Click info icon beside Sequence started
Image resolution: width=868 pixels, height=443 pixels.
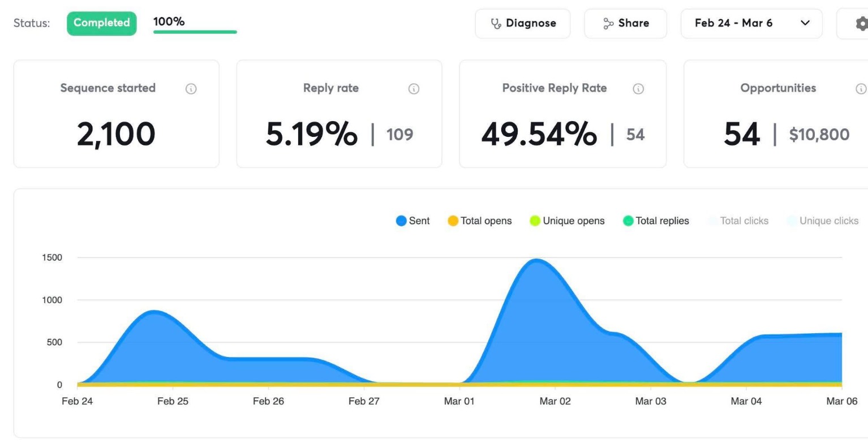click(x=191, y=89)
